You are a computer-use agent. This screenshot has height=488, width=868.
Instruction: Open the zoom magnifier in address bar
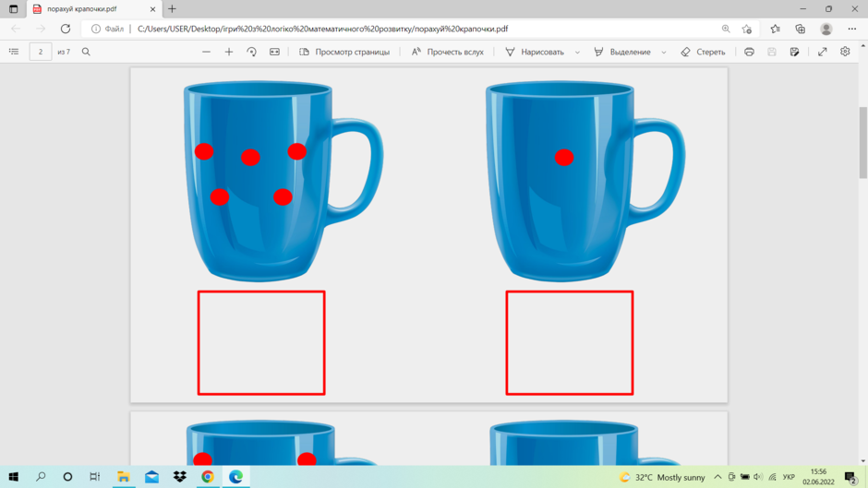(x=726, y=29)
